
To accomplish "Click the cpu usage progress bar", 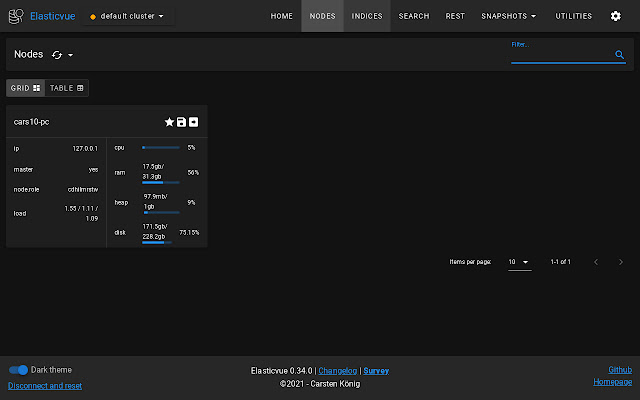I will tap(161, 147).
